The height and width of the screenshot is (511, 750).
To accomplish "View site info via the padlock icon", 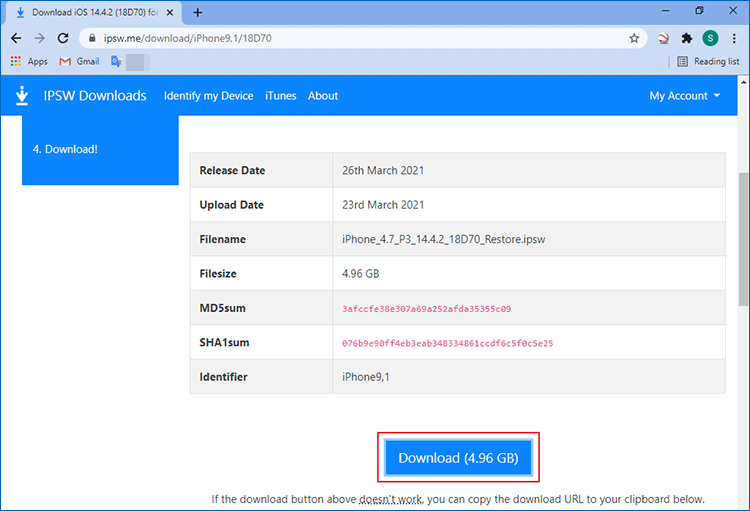I will coord(93,38).
